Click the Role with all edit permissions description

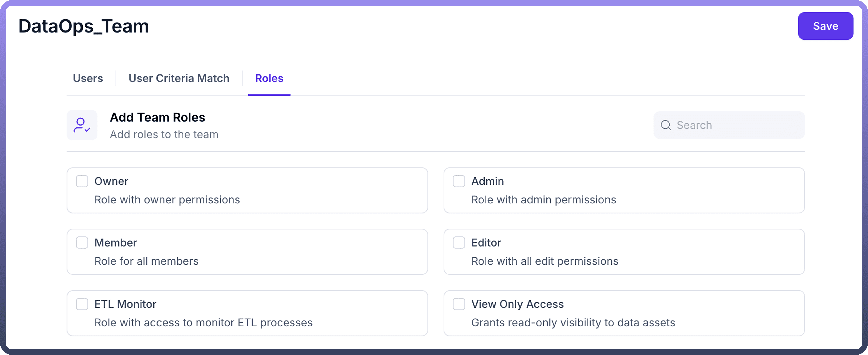[x=545, y=261]
